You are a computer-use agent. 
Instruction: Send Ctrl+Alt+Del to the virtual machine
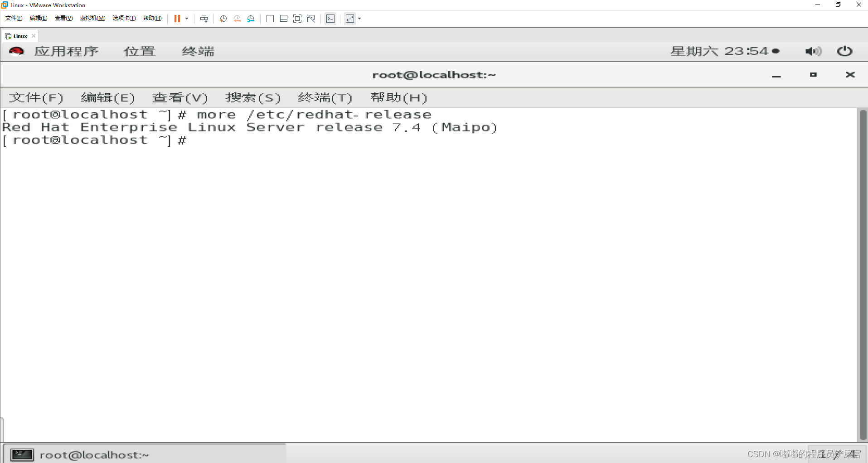tap(204, 19)
